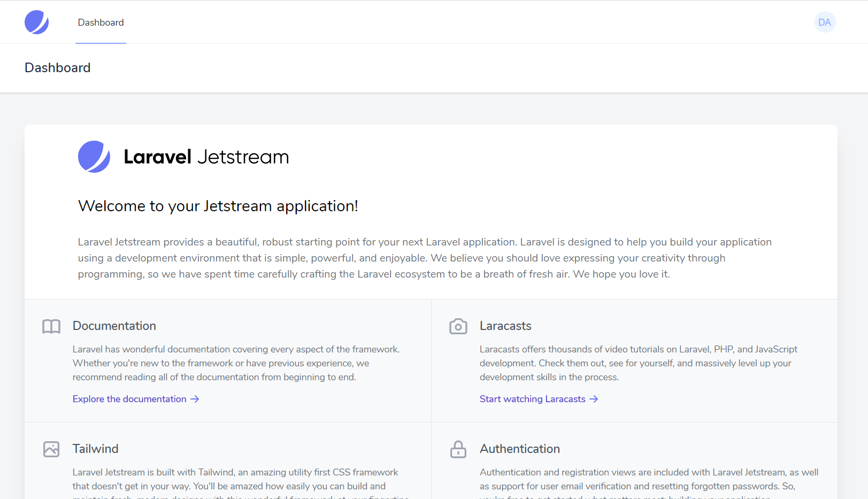Click the Authentication heading
The height and width of the screenshot is (499, 868).
point(520,449)
